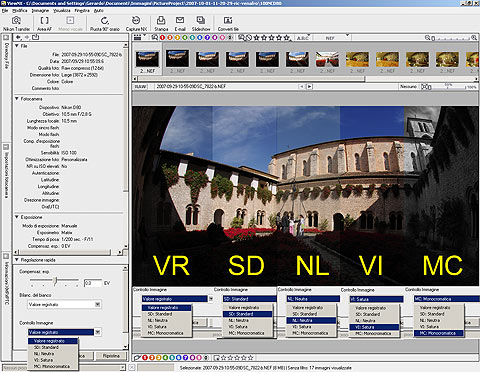Select SD: Standard in open Controllo immagine list

tap(46, 347)
